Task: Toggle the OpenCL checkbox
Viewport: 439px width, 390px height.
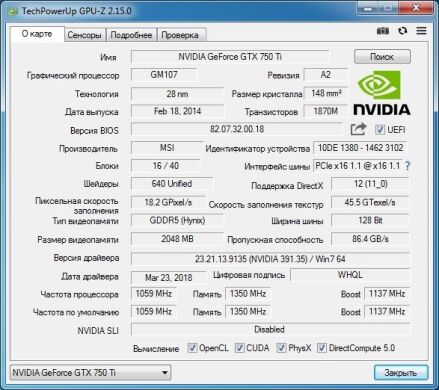Action: tap(192, 348)
